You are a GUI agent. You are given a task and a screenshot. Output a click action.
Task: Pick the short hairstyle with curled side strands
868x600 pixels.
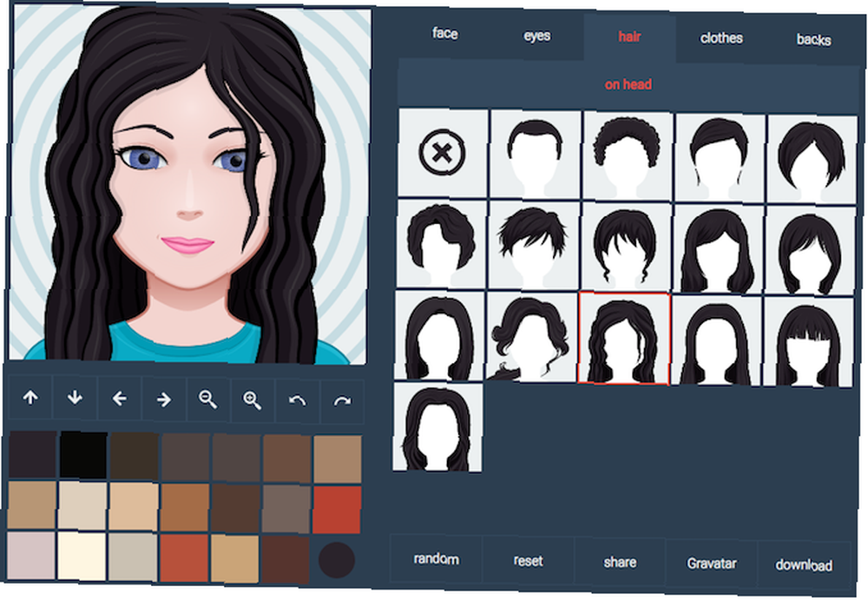(626, 247)
